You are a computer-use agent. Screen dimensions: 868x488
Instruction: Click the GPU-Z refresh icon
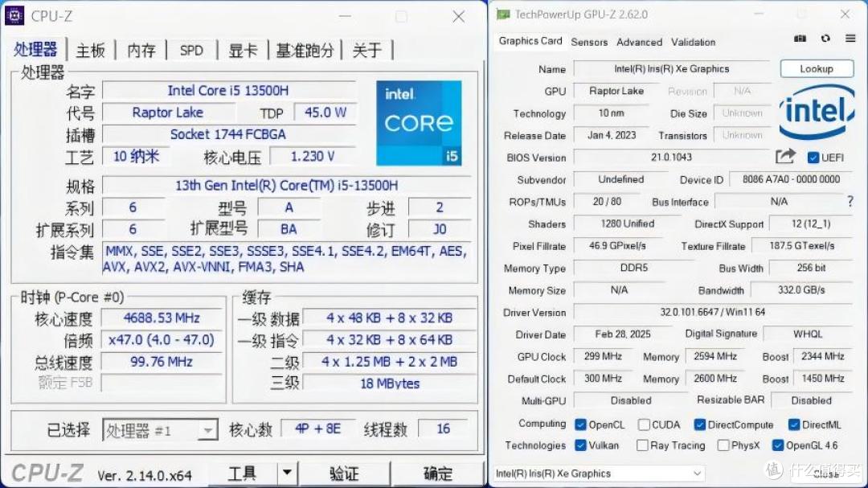tap(825, 39)
